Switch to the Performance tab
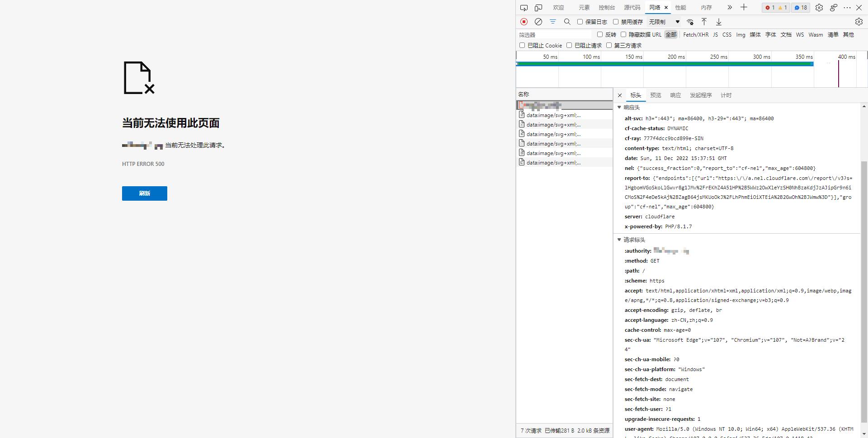 681,8
